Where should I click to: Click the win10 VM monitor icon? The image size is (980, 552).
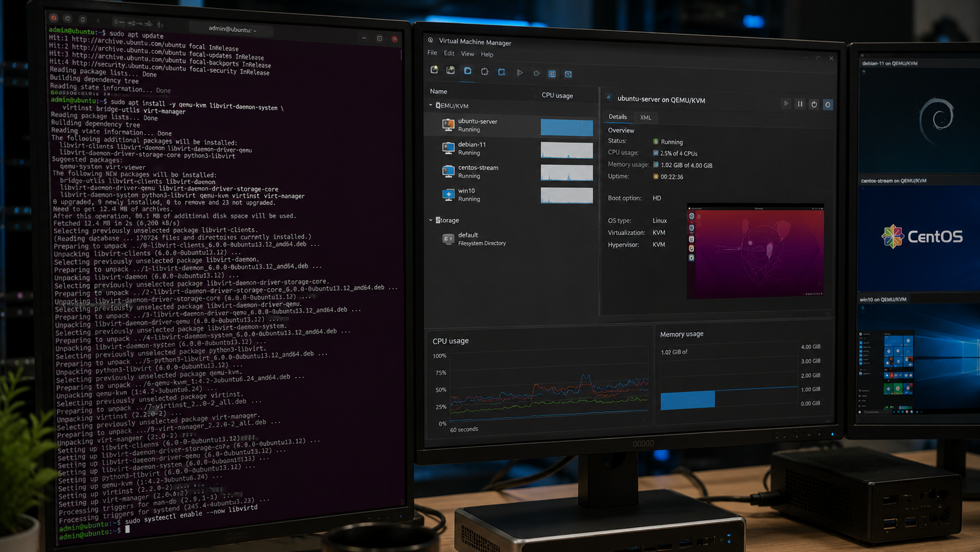448,194
